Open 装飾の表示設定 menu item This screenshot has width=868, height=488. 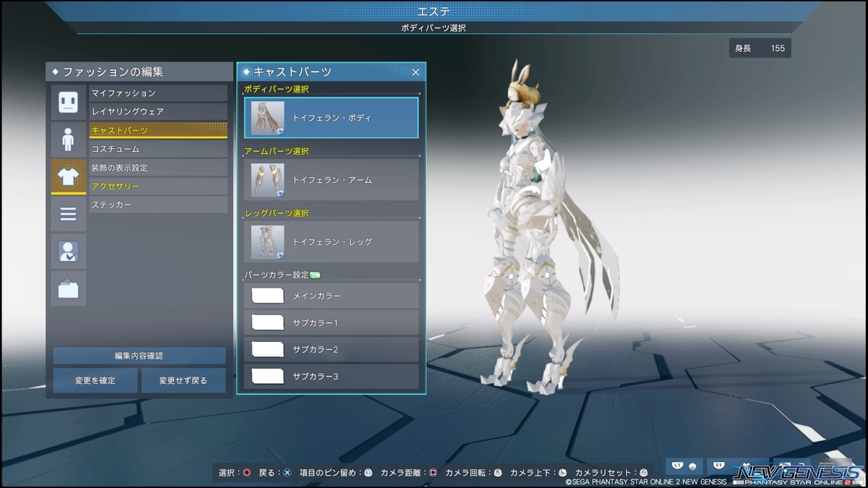(x=158, y=168)
